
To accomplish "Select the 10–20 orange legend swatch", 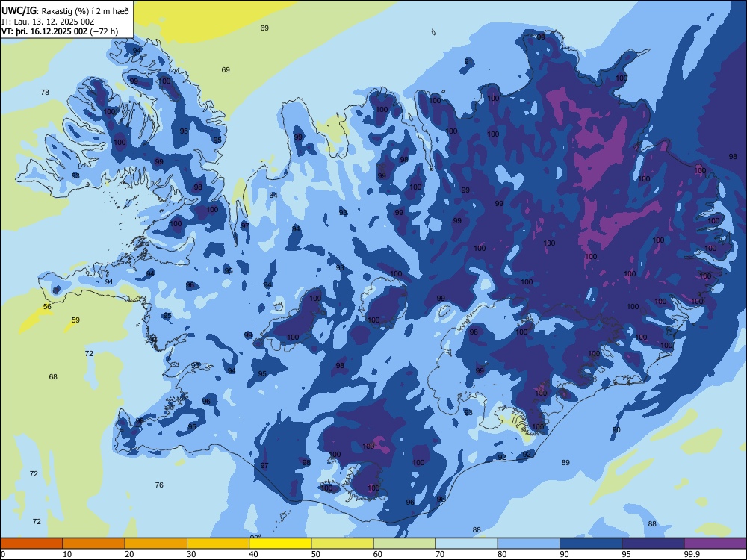I will pos(94,544).
